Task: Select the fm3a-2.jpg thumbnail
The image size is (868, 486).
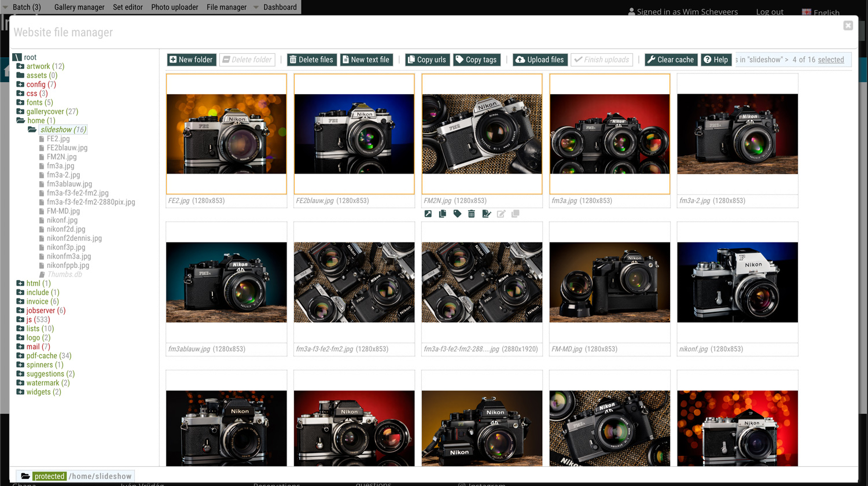Action: 737,134
